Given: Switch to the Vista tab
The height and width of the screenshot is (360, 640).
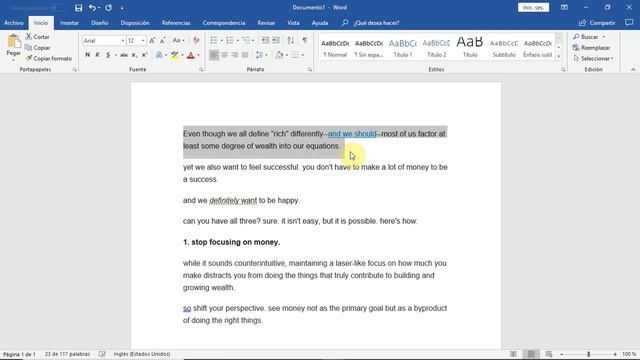Looking at the screenshot, I should pos(293,23).
